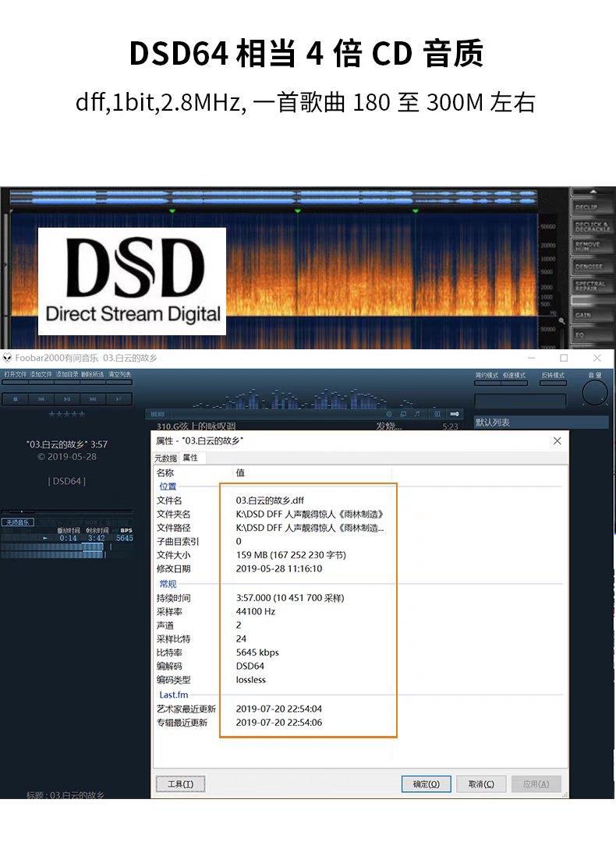
Task: Click the right arrow icon in playlist bar
Action: 455,414
